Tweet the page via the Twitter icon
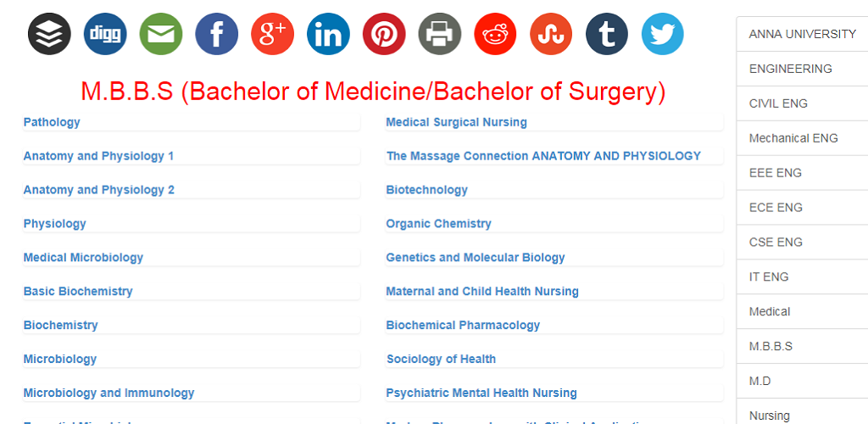868x424 pixels. click(x=663, y=34)
